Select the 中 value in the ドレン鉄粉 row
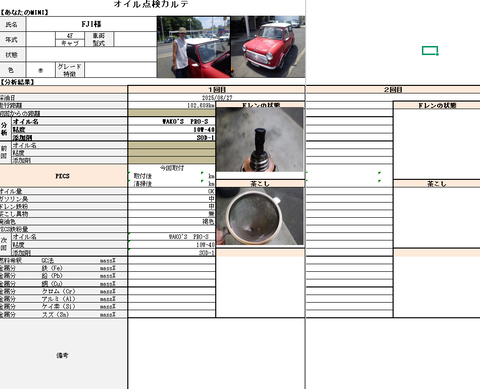Screen dimensions: 480x389 pos(211,206)
